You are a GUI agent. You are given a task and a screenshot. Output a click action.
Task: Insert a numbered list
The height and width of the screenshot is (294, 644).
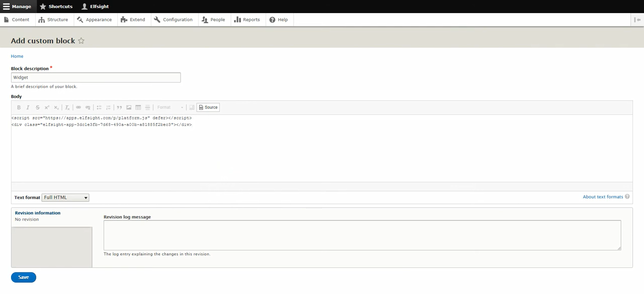108,107
